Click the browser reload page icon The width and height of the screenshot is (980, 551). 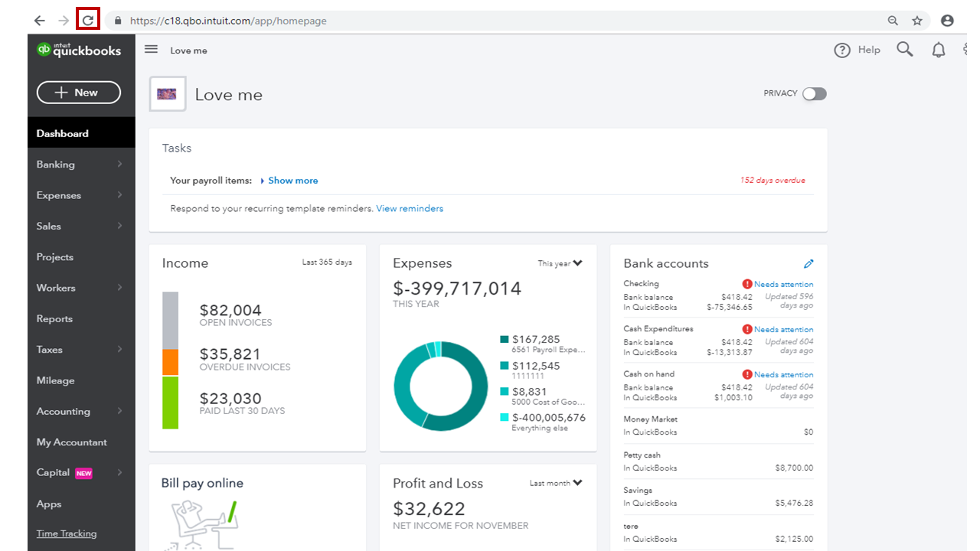(88, 21)
